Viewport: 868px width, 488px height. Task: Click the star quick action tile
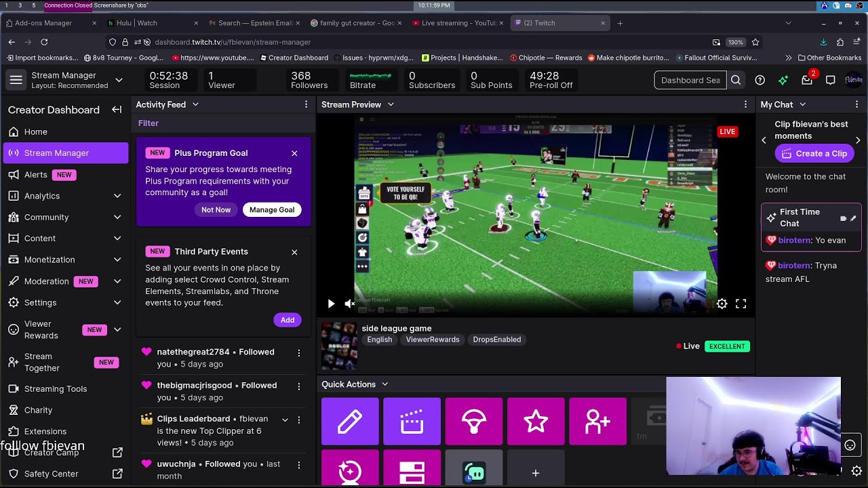pyautogui.click(x=536, y=422)
